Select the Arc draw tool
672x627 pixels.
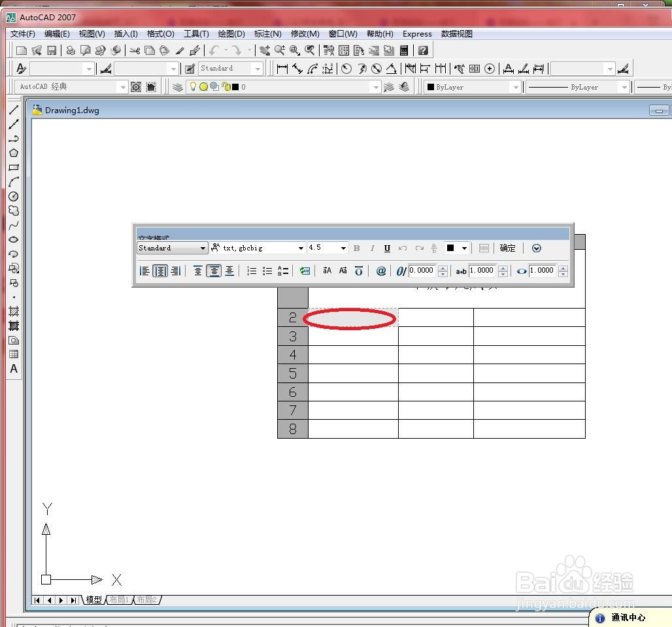pos(14,182)
